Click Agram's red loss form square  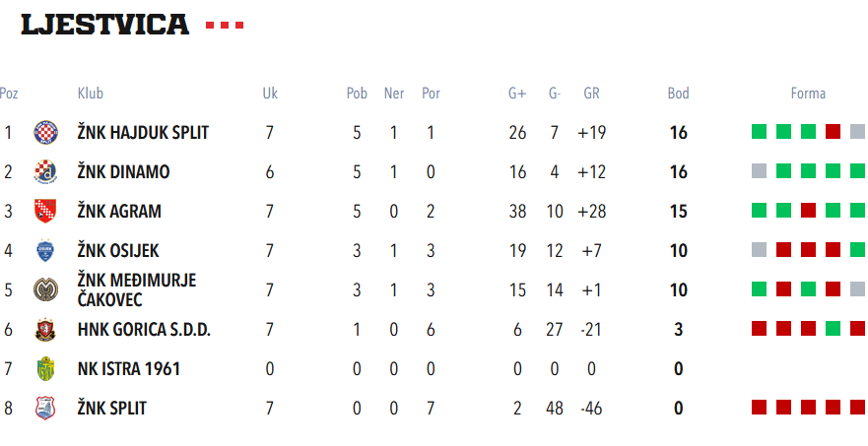pyautogui.click(x=808, y=210)
